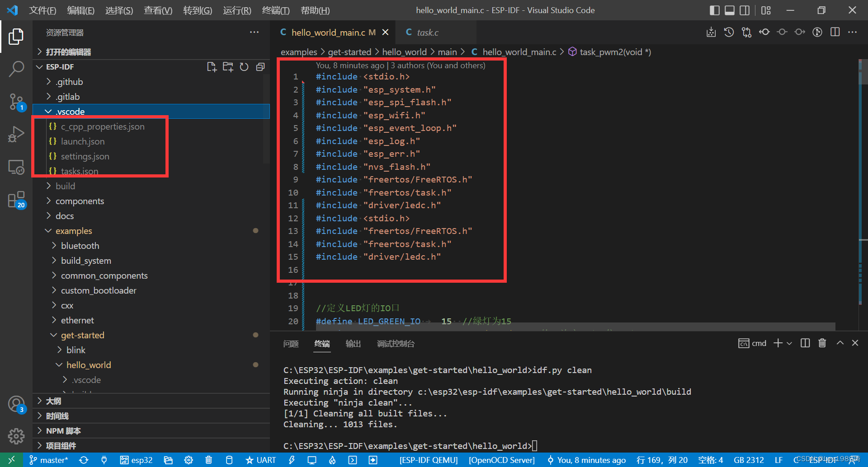Screen dimensions: 868x467
Task: Open Source Control view in activity bar
Action: [16, 102]
